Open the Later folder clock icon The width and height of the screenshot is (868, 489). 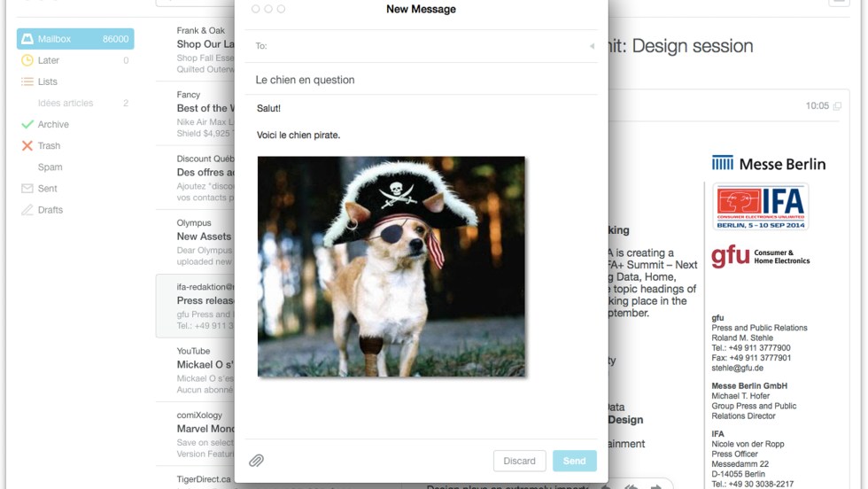pos(27,60)
